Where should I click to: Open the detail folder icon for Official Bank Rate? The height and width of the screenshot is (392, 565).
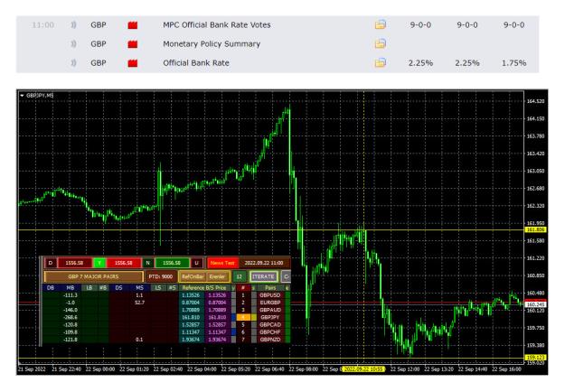(x=381, y=62)
